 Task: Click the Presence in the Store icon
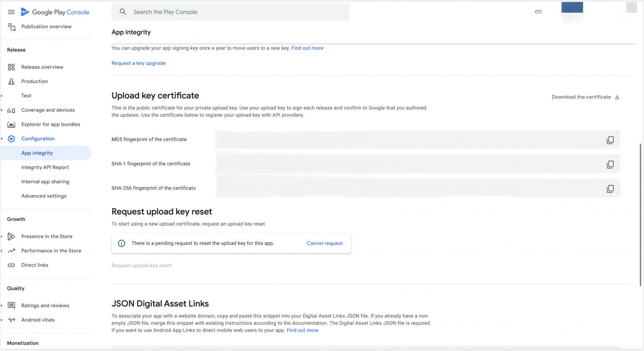[11, 237]
